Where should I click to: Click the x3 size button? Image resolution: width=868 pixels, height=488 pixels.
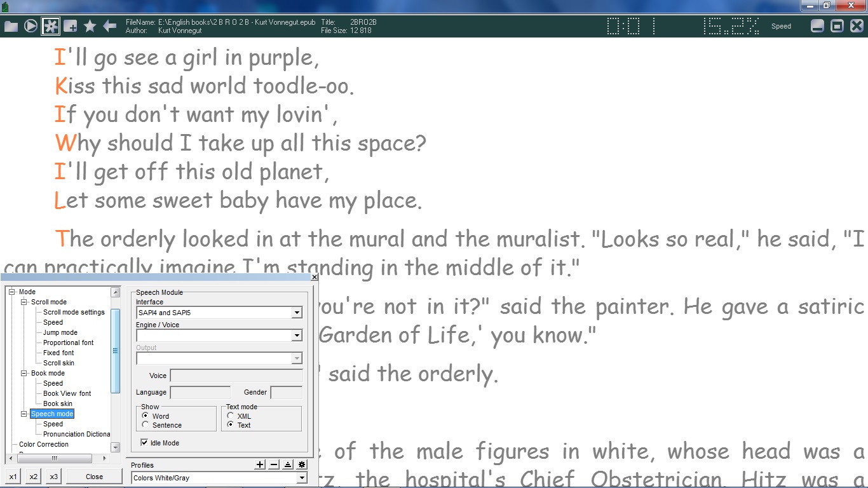(x=54, y=477)
